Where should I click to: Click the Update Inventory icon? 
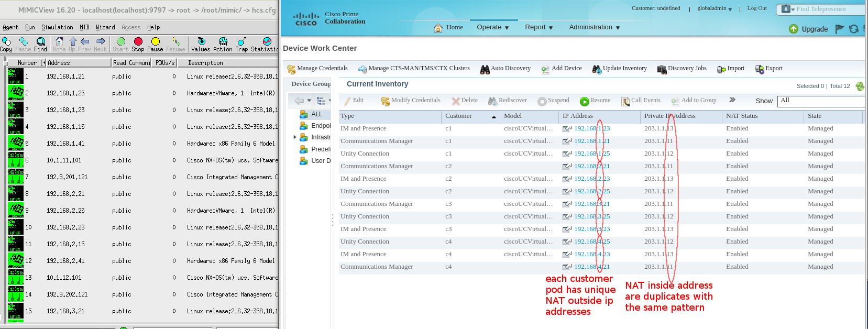(597, 69)
